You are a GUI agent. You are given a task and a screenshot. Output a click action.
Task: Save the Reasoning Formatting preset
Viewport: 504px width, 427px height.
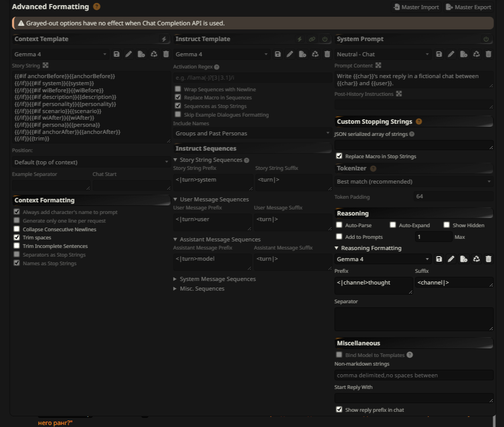point(439,259)
